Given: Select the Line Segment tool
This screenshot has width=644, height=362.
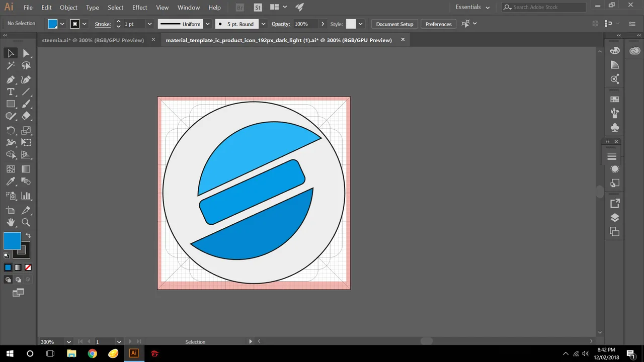Looking at the screenshot, I should 26,92.
